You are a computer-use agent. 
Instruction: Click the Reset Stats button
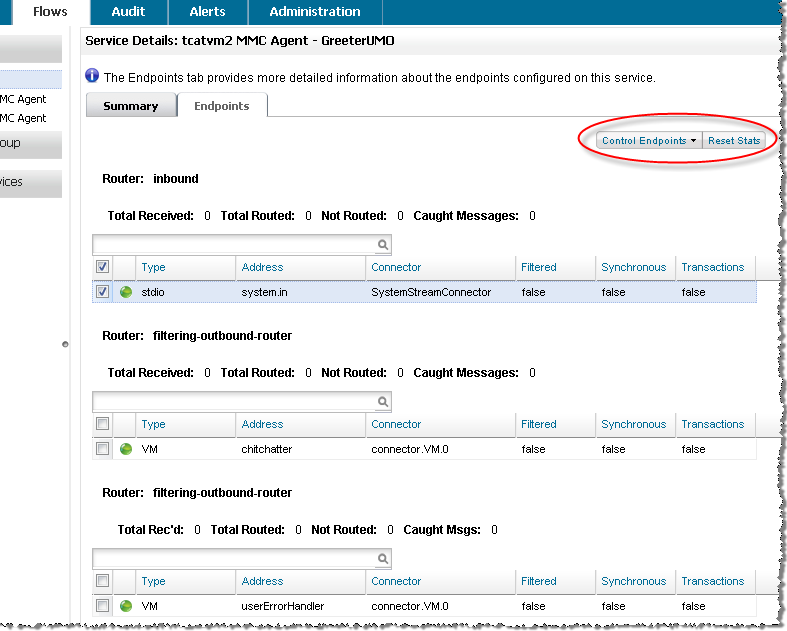734,141
